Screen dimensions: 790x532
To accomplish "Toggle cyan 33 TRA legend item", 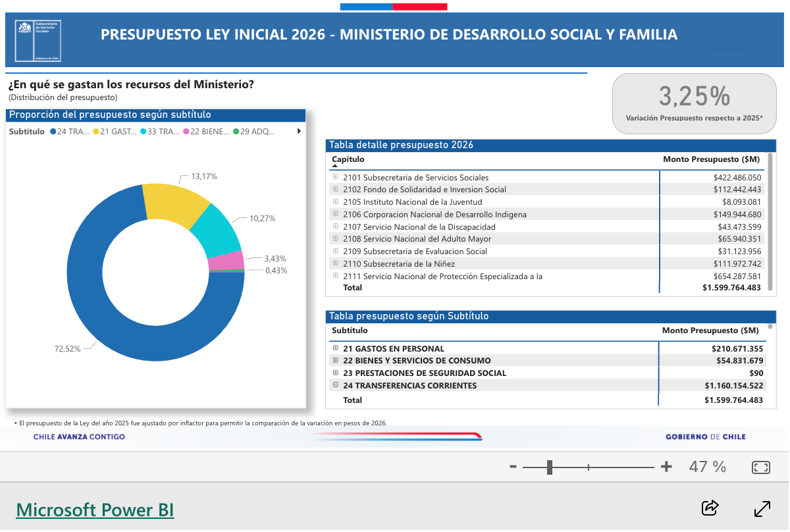I will pyautogui.click(x=163, y=132).
